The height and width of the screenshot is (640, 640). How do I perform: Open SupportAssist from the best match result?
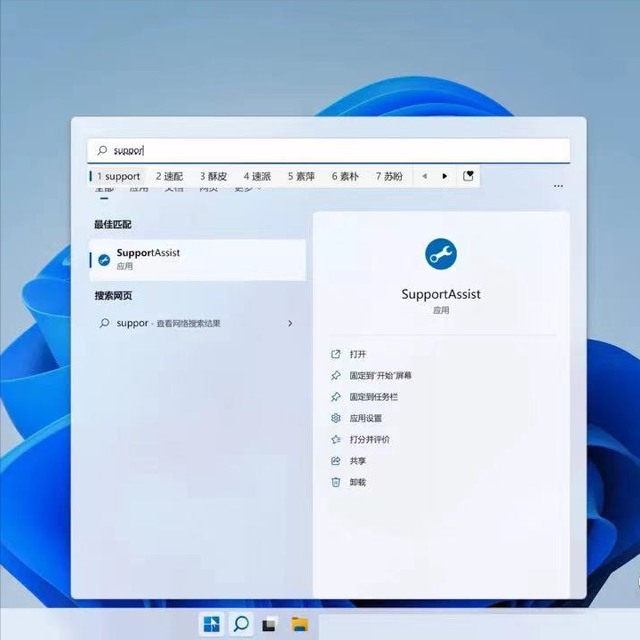click(197, 259)
